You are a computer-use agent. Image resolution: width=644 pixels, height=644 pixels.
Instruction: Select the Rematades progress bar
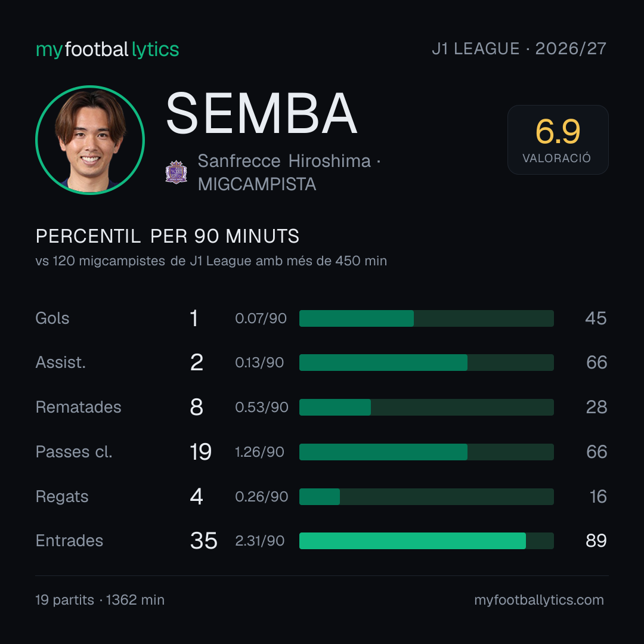coord(426,407)
